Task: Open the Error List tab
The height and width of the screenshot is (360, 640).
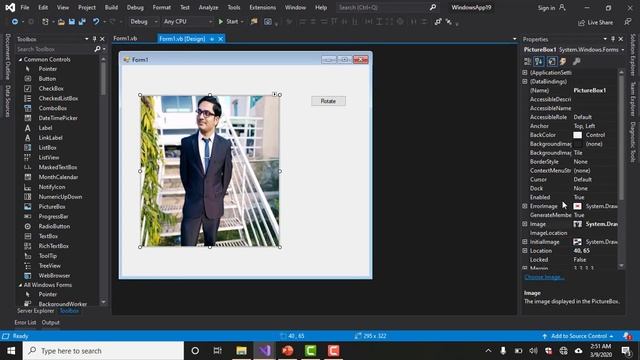Action: point(25,322)
